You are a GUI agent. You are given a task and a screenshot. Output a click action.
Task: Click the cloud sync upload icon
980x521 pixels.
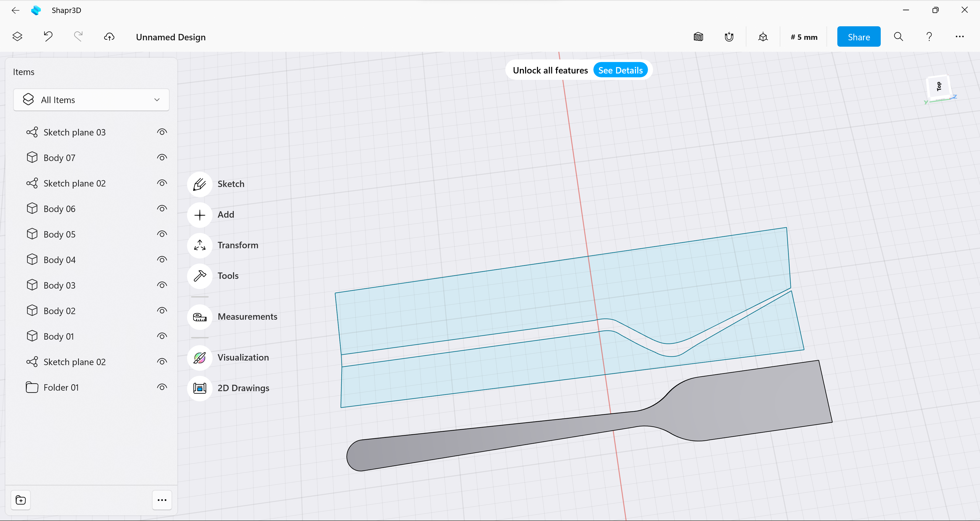click(109, 37)
